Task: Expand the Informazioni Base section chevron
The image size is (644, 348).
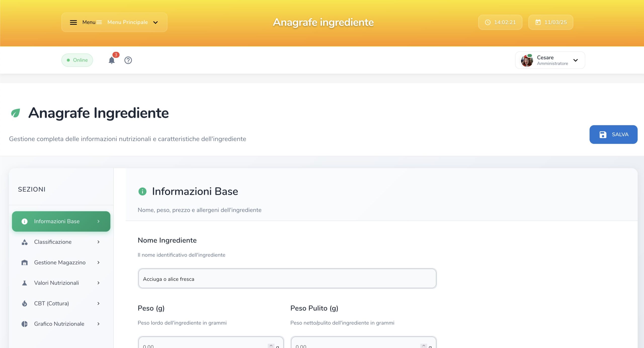Action: click(99, 221)
